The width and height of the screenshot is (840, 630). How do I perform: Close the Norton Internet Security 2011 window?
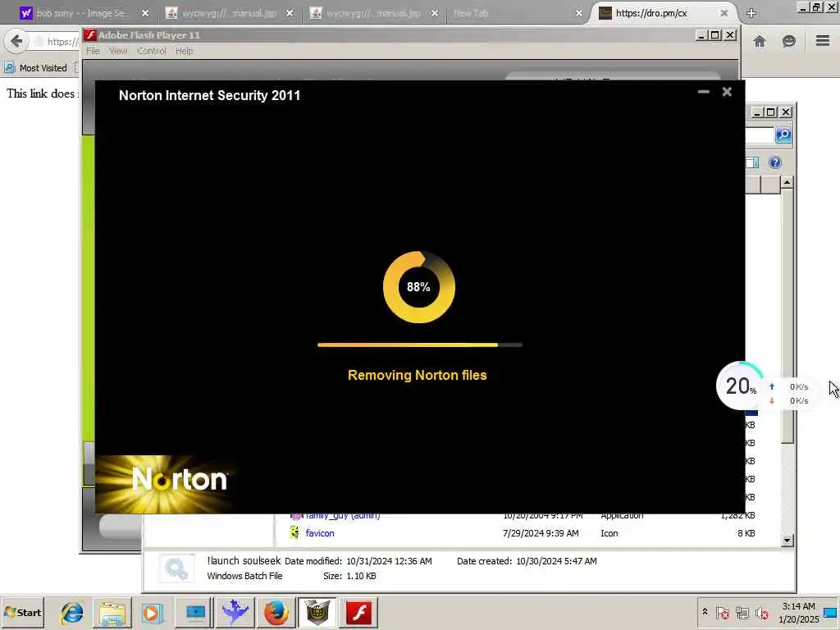(727, 92)
